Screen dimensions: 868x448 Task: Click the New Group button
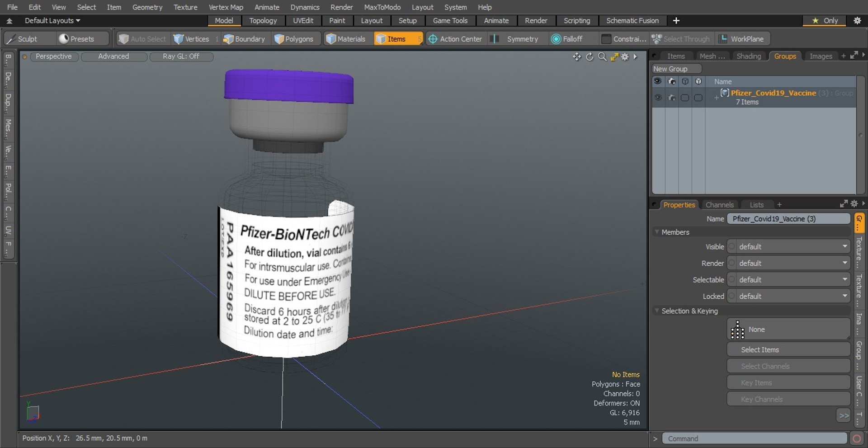[677, 69]
